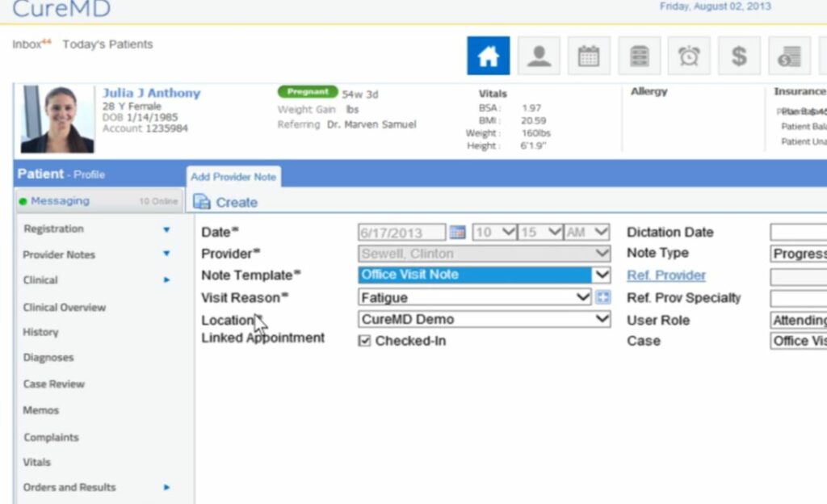Open the dollar sign billing icon
Viewport: 827px width, 504px height.
(739, 56)
